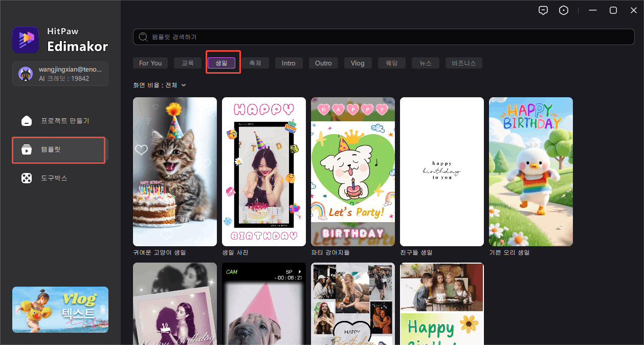Image resolution: width=644 pixels, height=345 pixels.
Task: Select the Intro category tab
Action: 288,62
